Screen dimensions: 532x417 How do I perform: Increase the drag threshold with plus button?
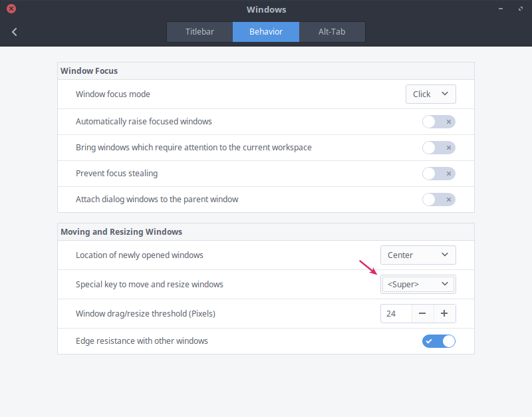pyautogui.click(x=444, y=313)
